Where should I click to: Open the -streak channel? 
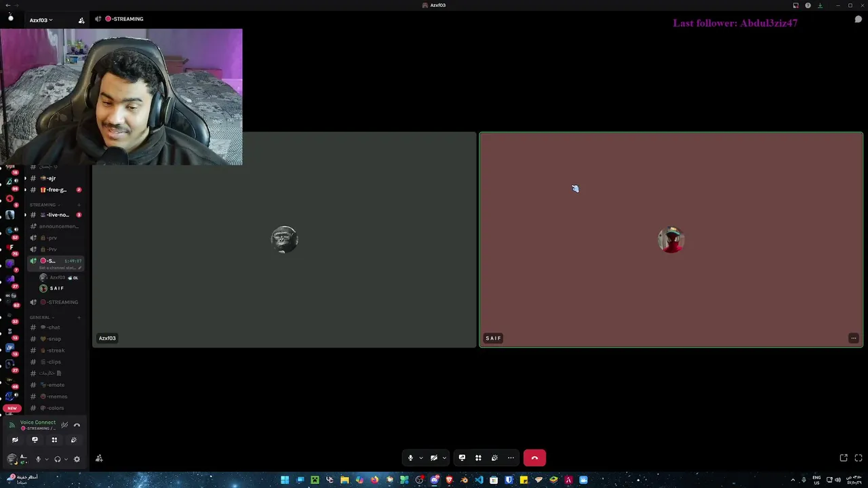coord(54,350)
